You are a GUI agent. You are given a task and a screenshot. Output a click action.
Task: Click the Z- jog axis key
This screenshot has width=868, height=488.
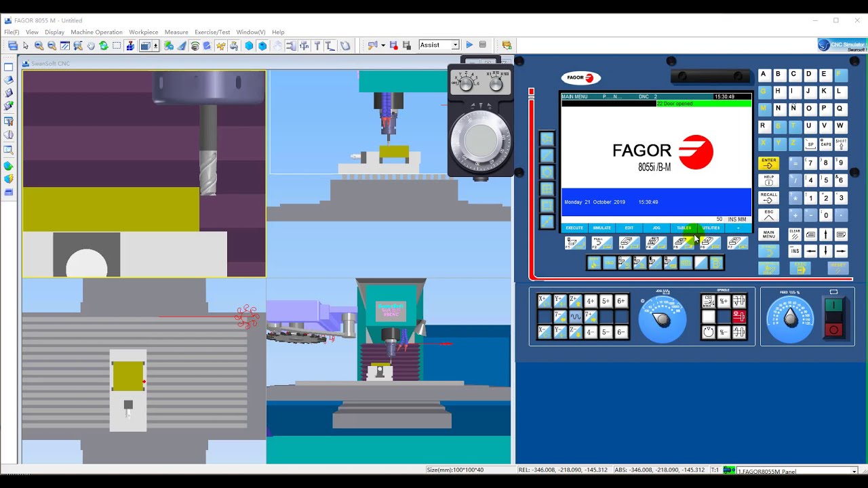coord(575,332)
